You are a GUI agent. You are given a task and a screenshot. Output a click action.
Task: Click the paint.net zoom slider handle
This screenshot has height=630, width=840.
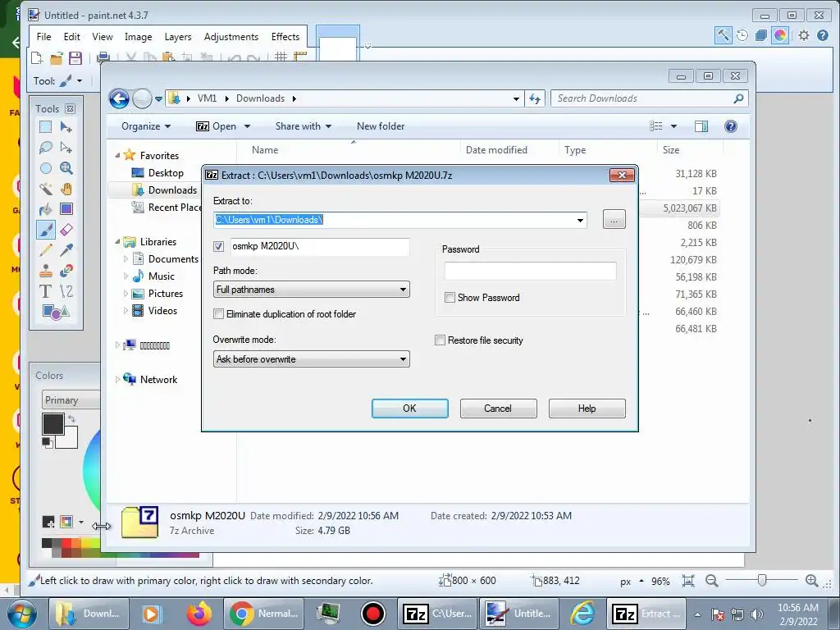762,580
